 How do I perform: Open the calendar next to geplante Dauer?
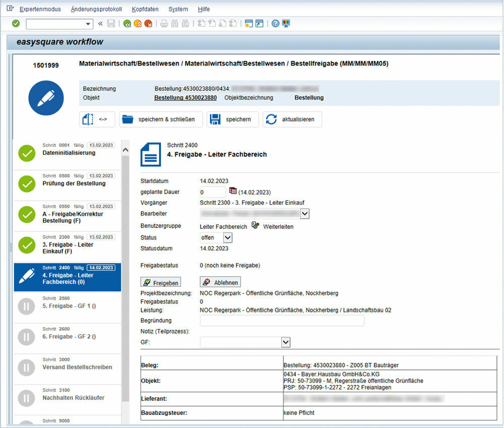click(x=232, y=191)
